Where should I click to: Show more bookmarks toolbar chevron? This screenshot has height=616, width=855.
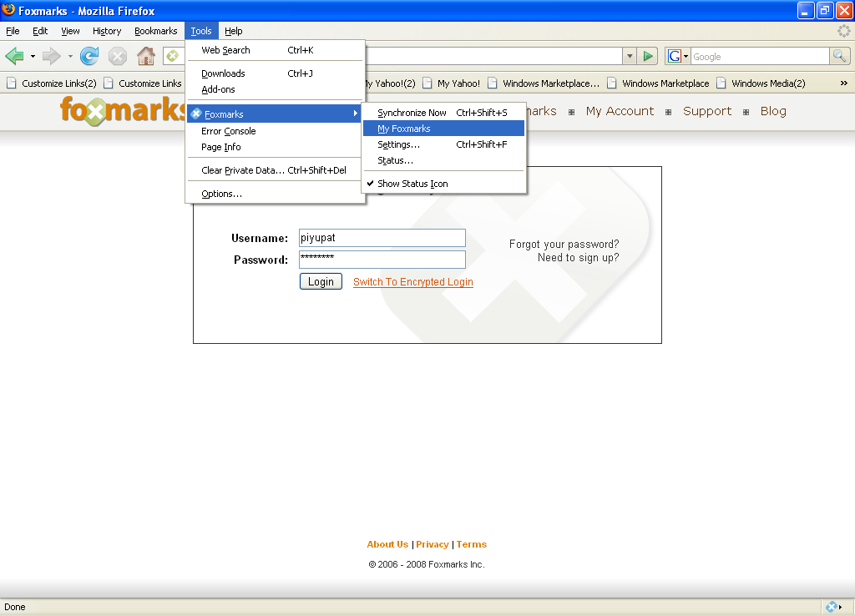[x=843, y=83]
